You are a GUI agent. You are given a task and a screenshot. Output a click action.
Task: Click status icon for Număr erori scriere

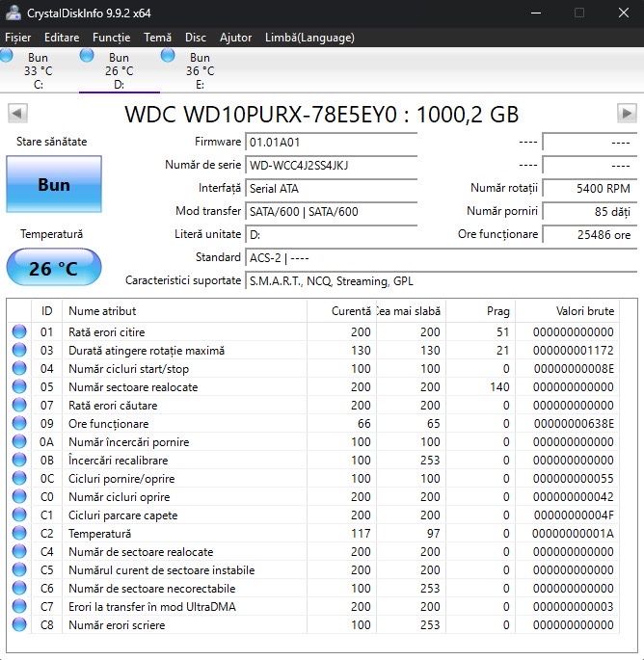coord(19,624)
